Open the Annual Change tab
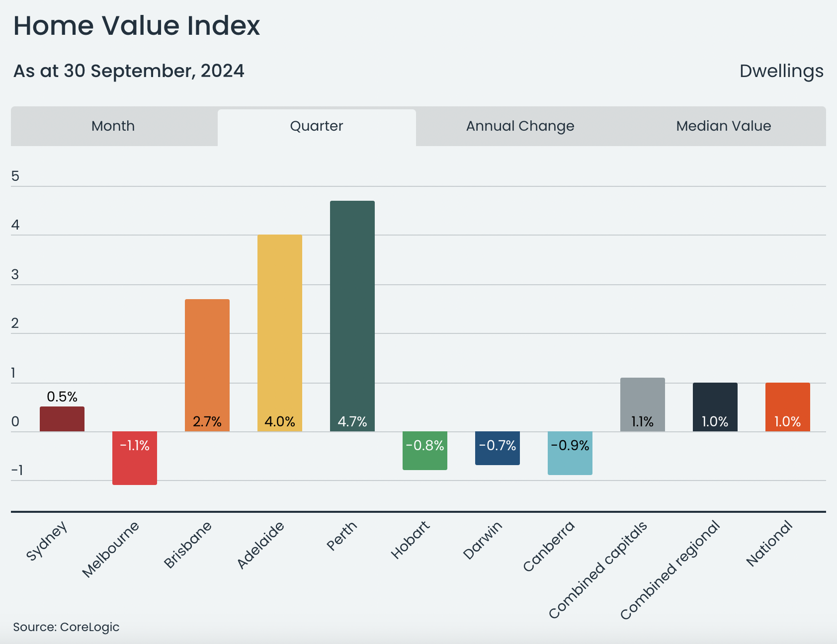 tap(520, 126)
